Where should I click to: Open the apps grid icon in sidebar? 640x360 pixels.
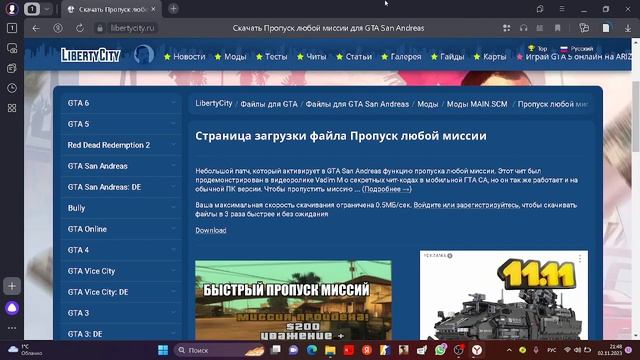point(12,108)
